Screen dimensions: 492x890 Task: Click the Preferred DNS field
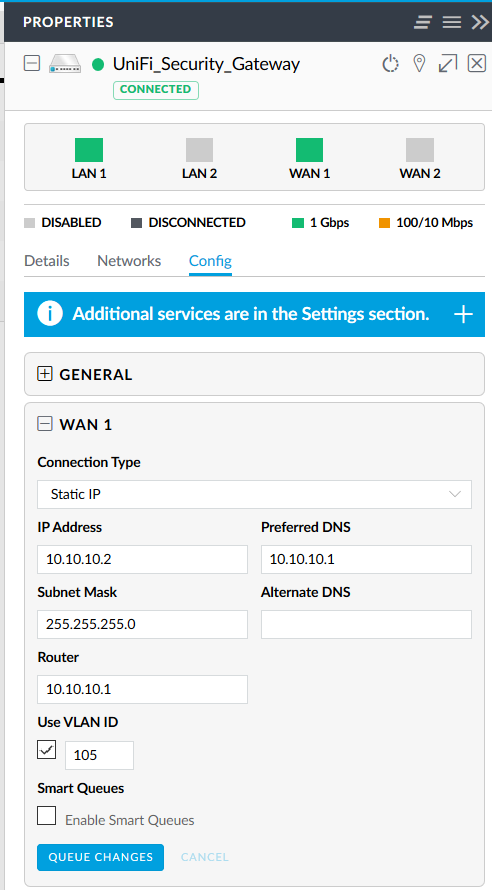[367, 560]
